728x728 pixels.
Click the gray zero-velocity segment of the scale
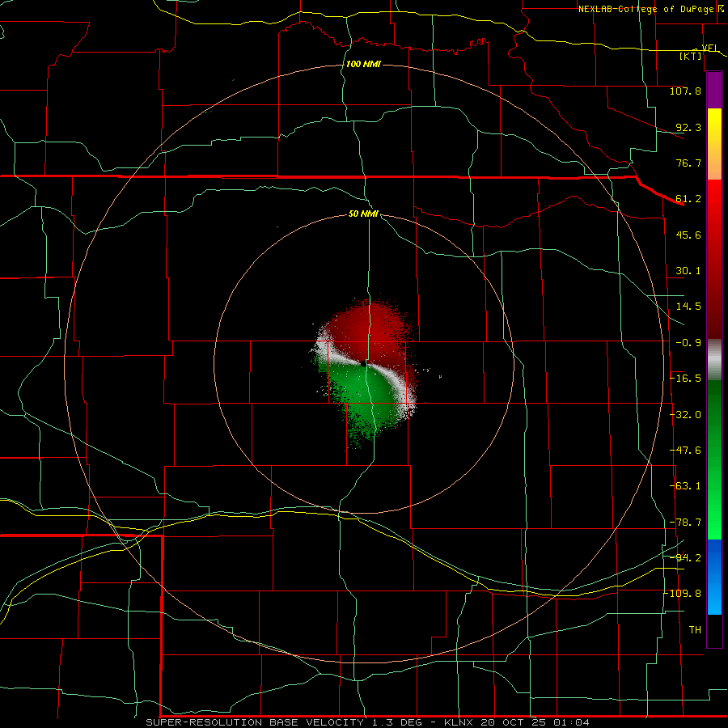714,360
